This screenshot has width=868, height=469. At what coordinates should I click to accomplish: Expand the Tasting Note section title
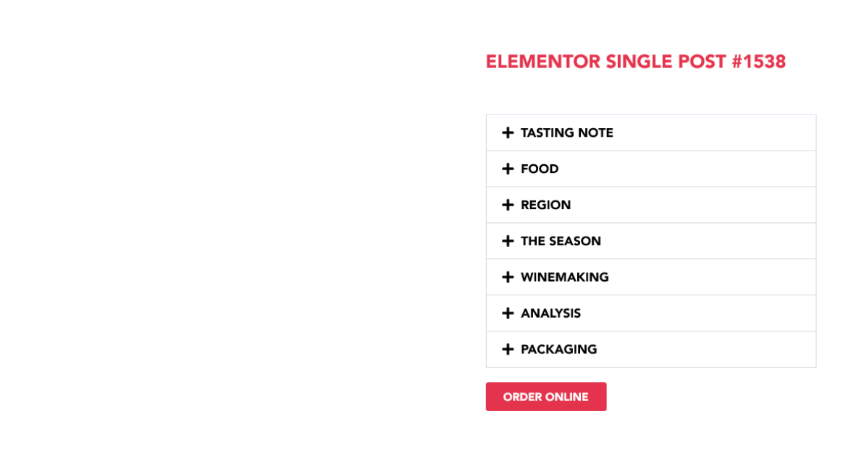click(566, 133)
